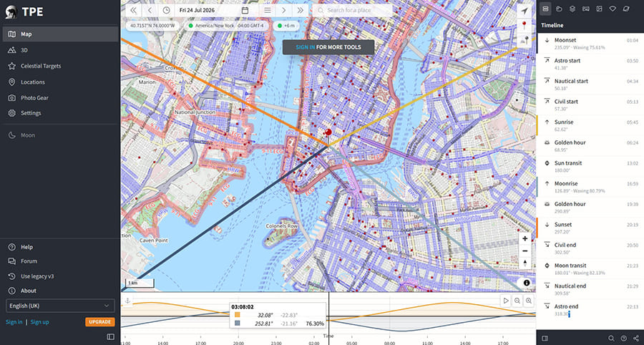Select the Sunset event at 20:19

tap(590, 228)
